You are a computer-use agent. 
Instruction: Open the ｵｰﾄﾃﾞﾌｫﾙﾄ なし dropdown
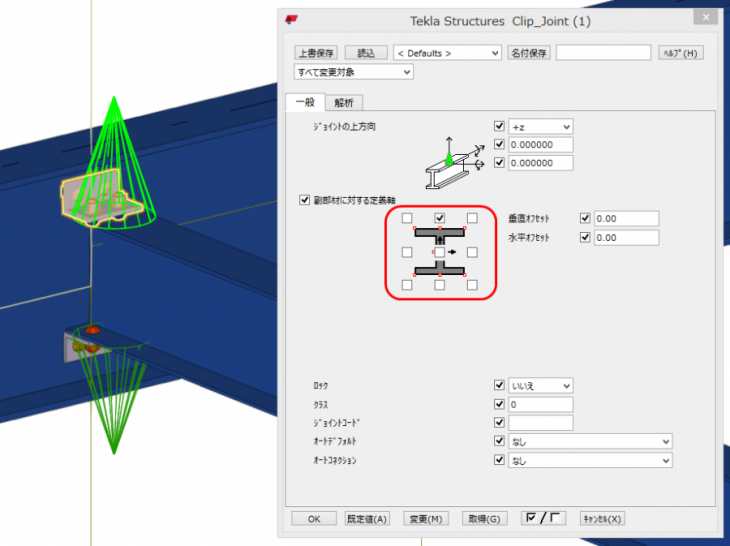pyautogui.click(x=590, y=441)
